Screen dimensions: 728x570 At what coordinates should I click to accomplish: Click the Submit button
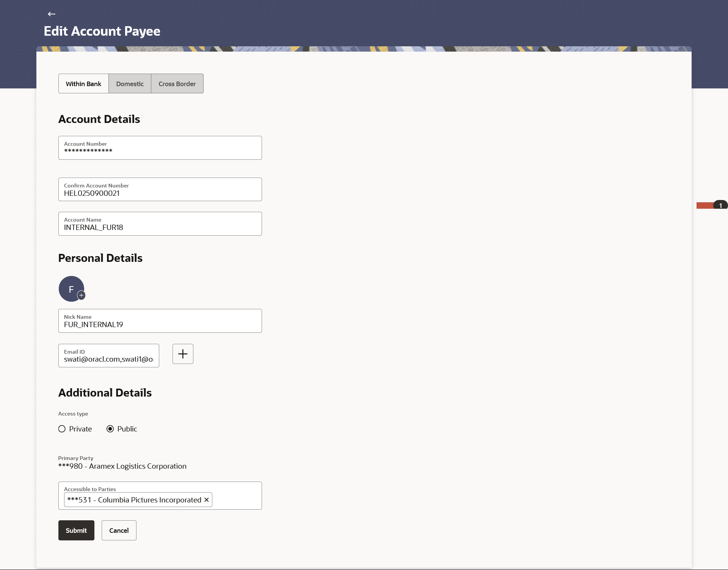coord(76,530)
